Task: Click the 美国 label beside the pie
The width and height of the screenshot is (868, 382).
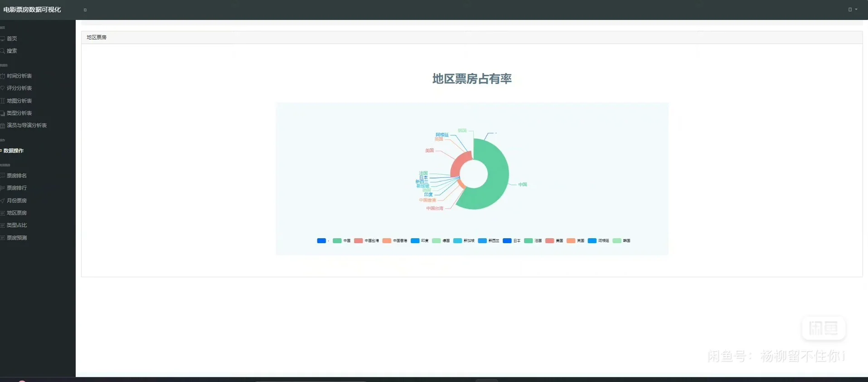Action: point(429,150)
